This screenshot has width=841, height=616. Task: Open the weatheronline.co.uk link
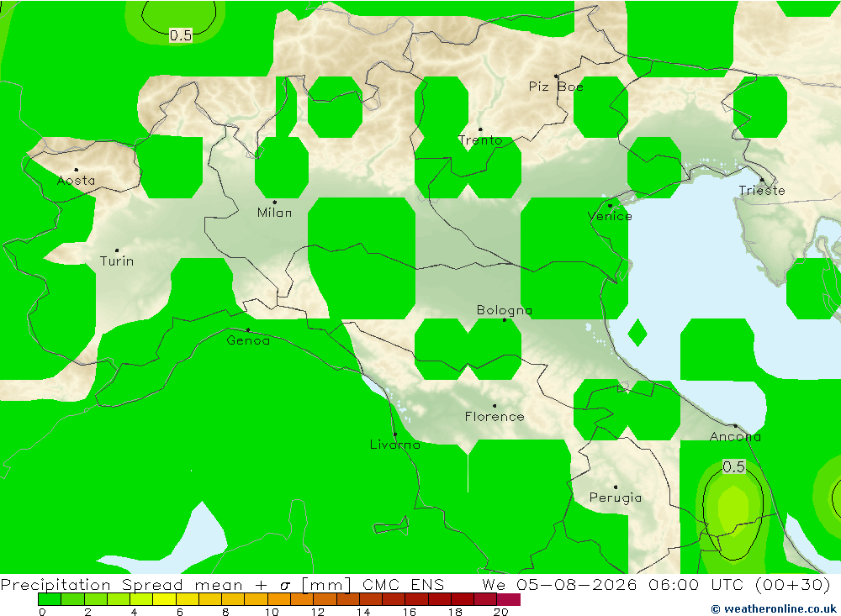tap(774, 608)
